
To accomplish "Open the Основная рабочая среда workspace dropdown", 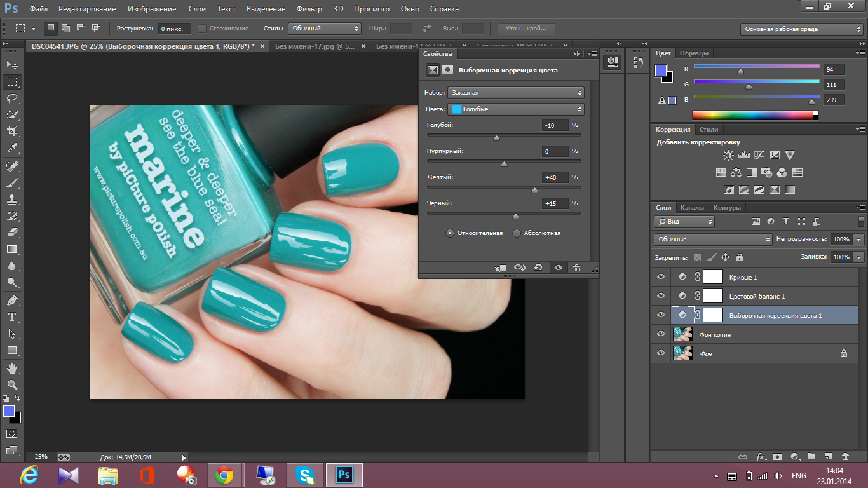I will click(x=801, y=29).
